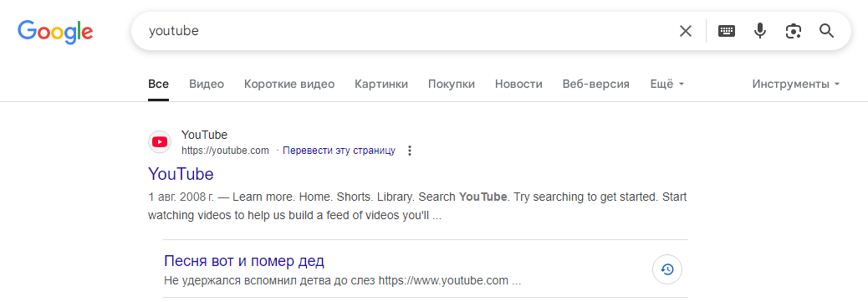Open the three-dot menu beside the result
868x302 pixels.
pyautogui.click(x=410, y=151)
